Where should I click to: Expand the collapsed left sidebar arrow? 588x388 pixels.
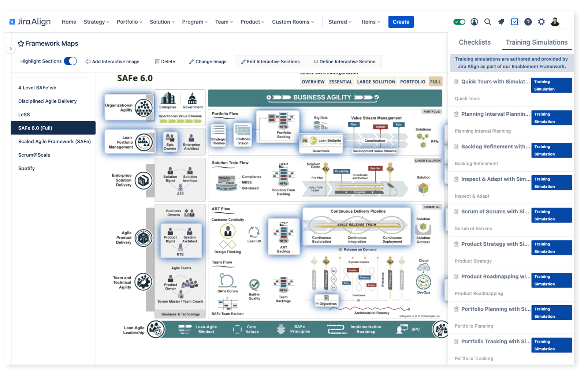11,48
